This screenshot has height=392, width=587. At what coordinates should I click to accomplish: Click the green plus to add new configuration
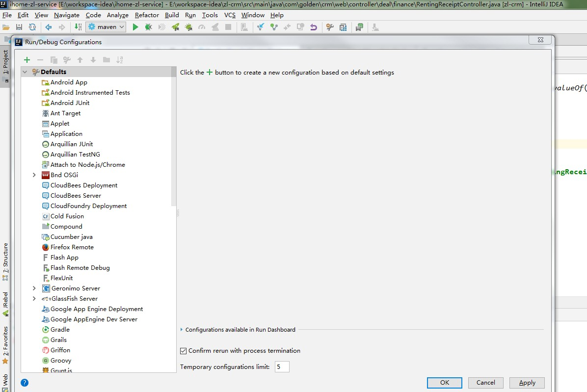pyautogui.click(x=27, y=60)
